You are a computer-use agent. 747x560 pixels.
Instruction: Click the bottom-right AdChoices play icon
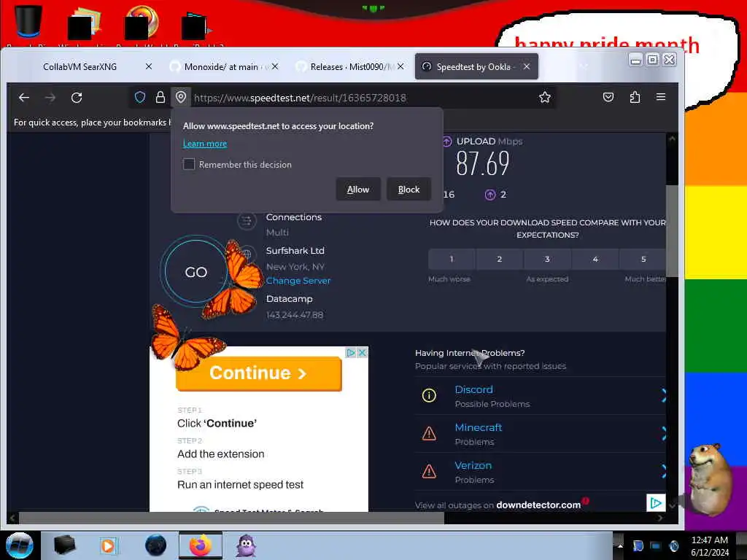point(656,503)
